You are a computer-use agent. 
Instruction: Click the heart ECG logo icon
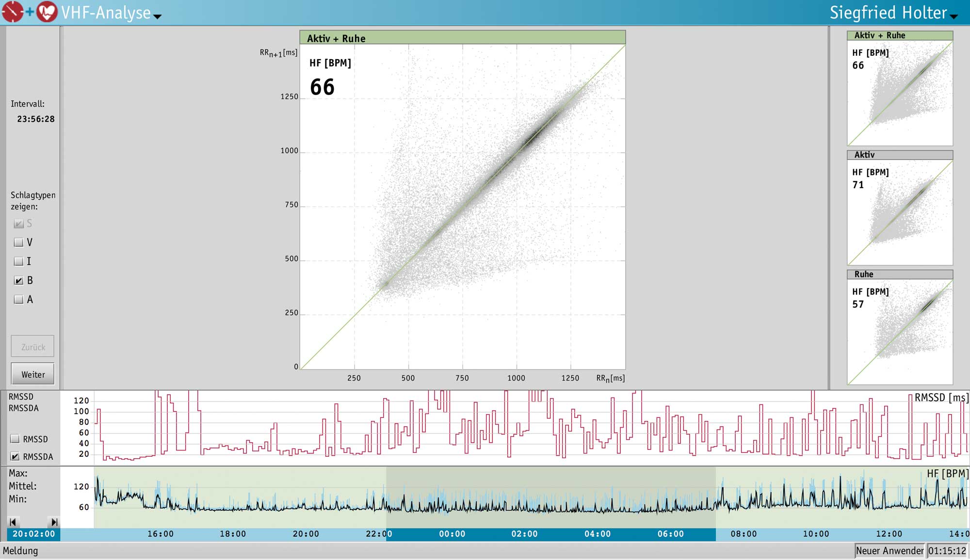click(45, 12)
